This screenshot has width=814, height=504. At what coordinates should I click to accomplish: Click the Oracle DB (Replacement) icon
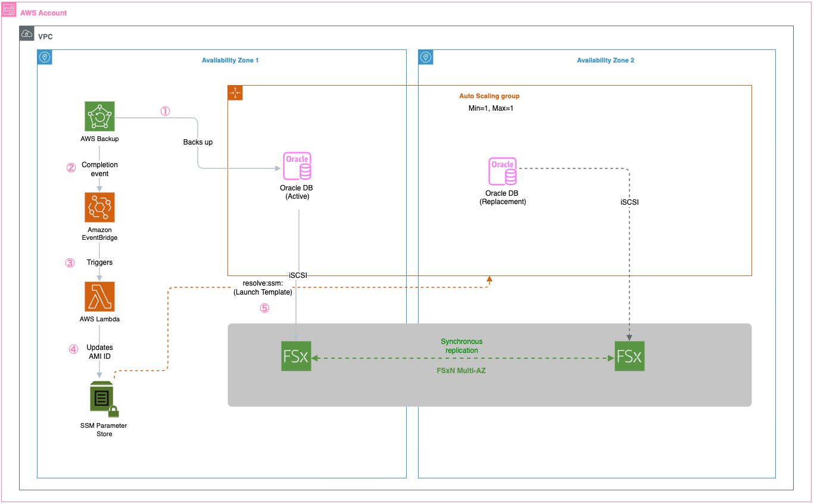click(502, 171)
